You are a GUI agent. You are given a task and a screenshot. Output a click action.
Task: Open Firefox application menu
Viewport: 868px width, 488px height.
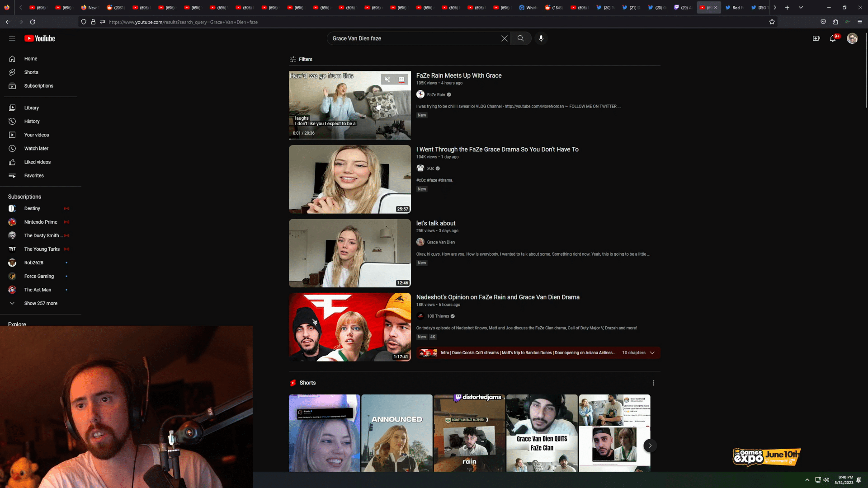point(860,22)
